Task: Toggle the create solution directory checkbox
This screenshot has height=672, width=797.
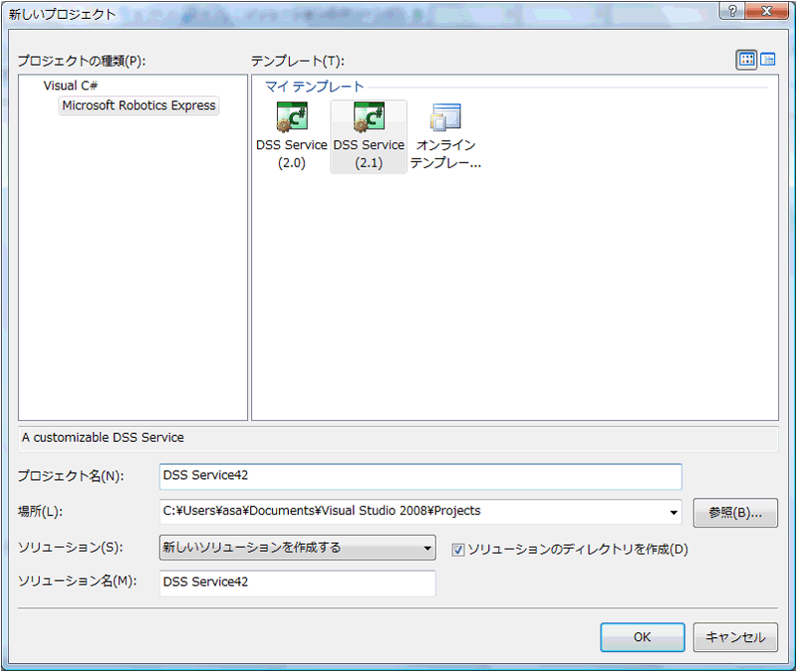Action: point(458,550)
